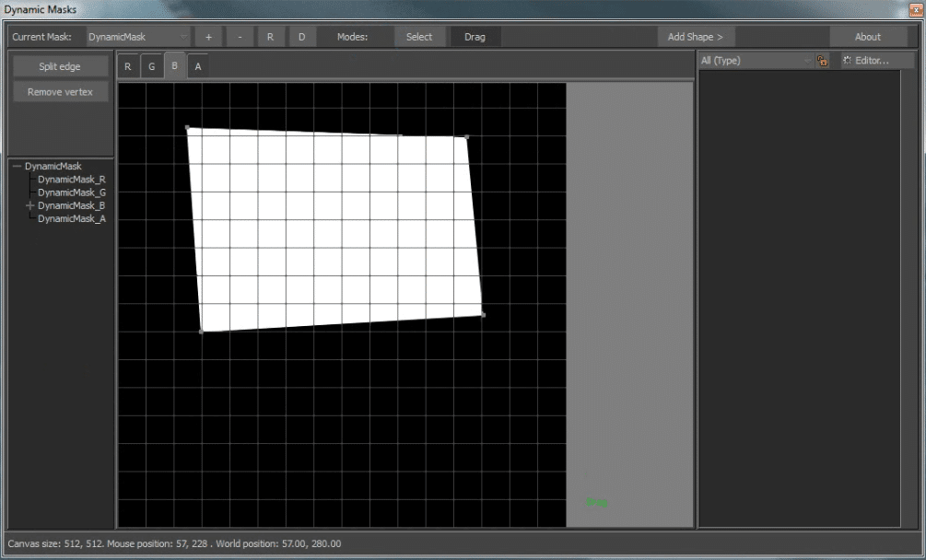
Task: Switch to the R channel tab
Action: tap(128, 66)
